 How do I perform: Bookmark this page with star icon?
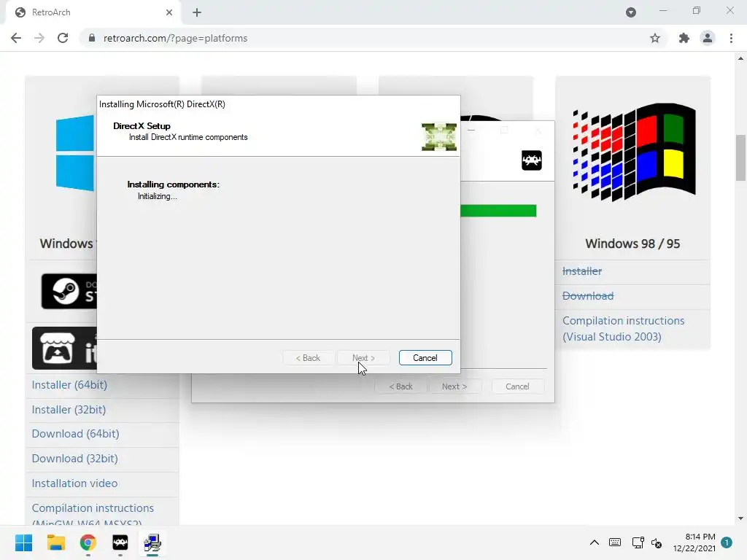(x=655, y=38)
